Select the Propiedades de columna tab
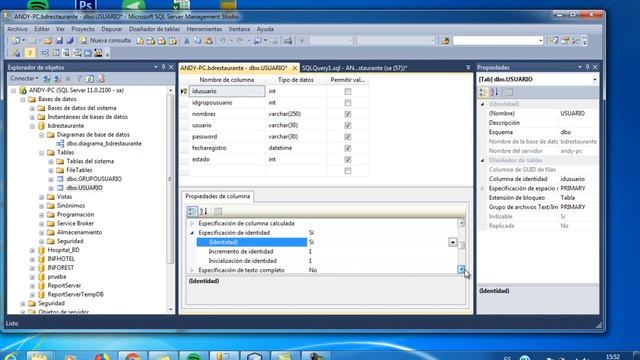Viewport: 640px width, 360px height. (x=218, y=196)
